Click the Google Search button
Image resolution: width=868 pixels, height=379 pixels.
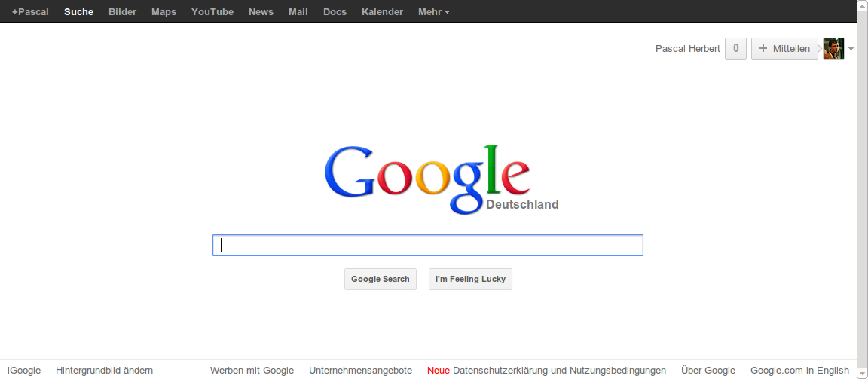pos(381,279)
